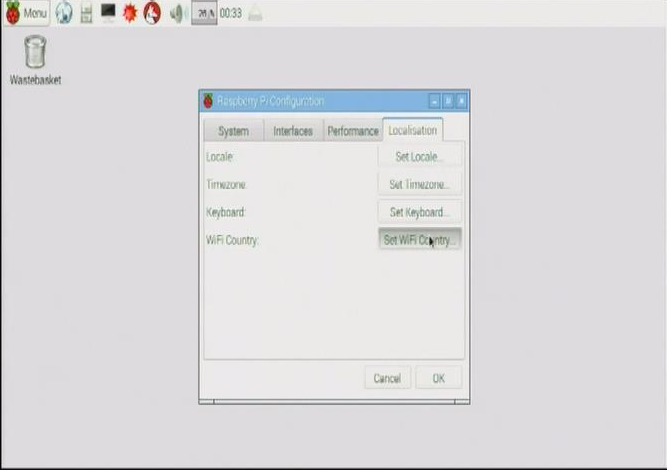Select the Wastebasket desktop icon
667x470 pixels.
[35, 60]
